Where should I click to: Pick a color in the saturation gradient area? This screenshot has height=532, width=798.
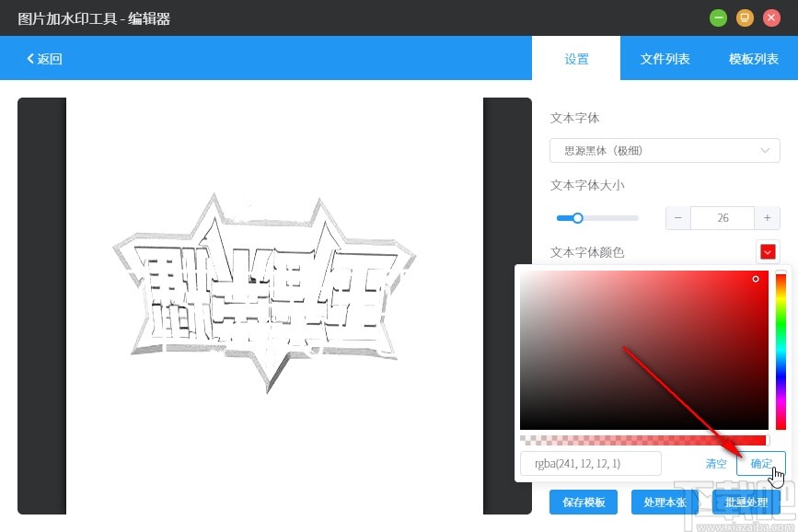[644, 350]
